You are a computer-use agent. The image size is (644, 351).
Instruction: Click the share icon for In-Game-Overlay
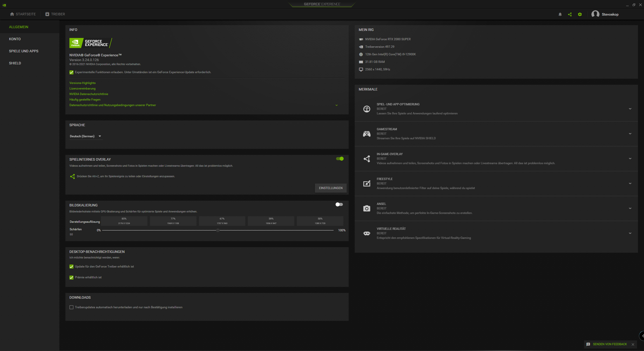tap(367, 159)
